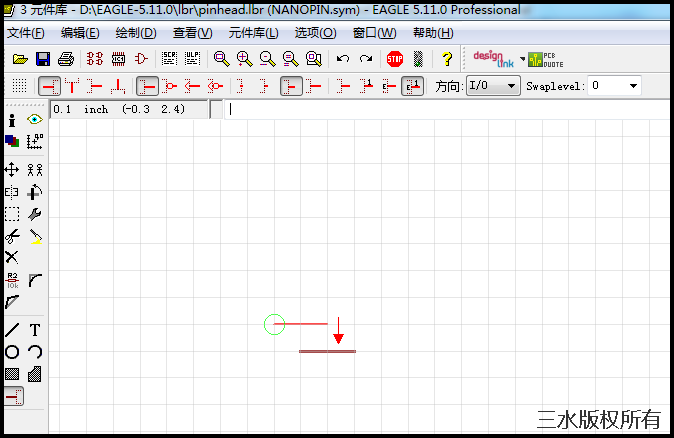
Task: Open the 元件库(L) menu
Action: [x=253, y=33]
